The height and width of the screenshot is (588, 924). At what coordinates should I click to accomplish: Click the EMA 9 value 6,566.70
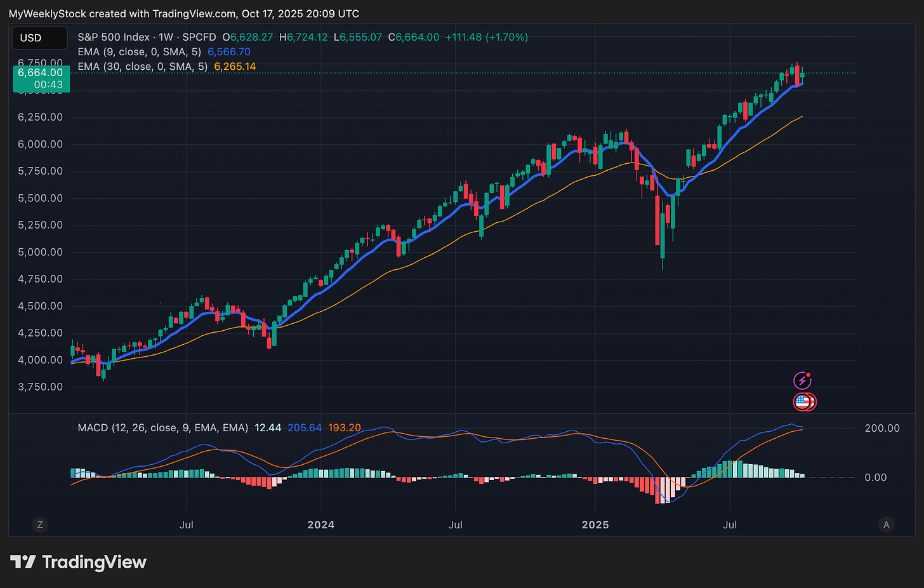(x=229, y=52)
